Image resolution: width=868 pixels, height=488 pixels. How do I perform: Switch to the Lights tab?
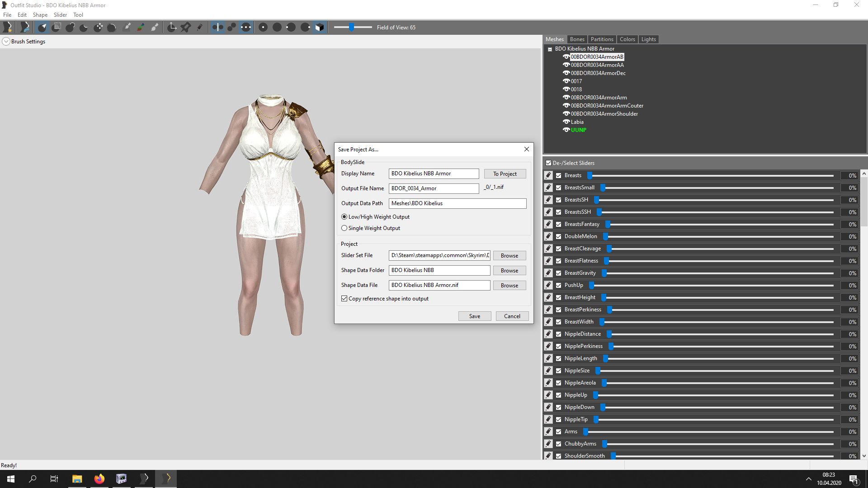[x=648, y=39]
